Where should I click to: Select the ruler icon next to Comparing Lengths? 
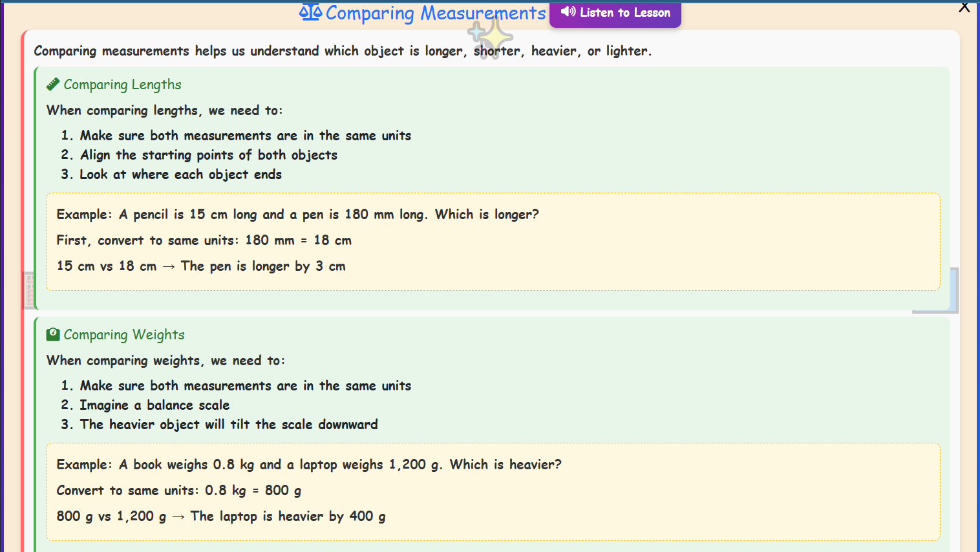[52, 83]
